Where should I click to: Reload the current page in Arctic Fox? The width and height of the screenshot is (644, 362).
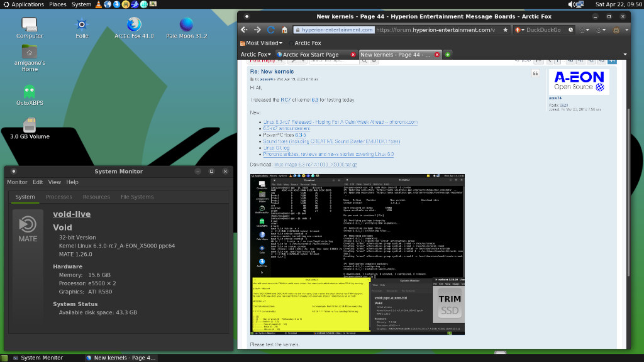pos(271,30)
